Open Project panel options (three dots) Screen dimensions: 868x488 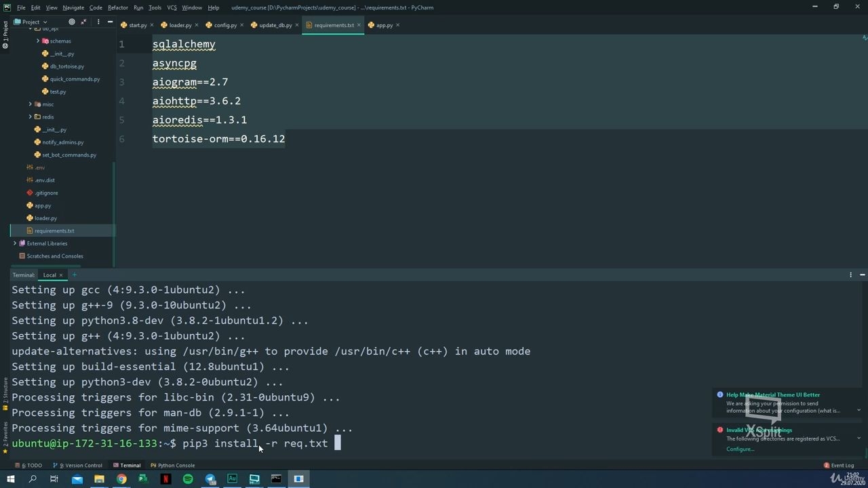(x=98, y=22)
